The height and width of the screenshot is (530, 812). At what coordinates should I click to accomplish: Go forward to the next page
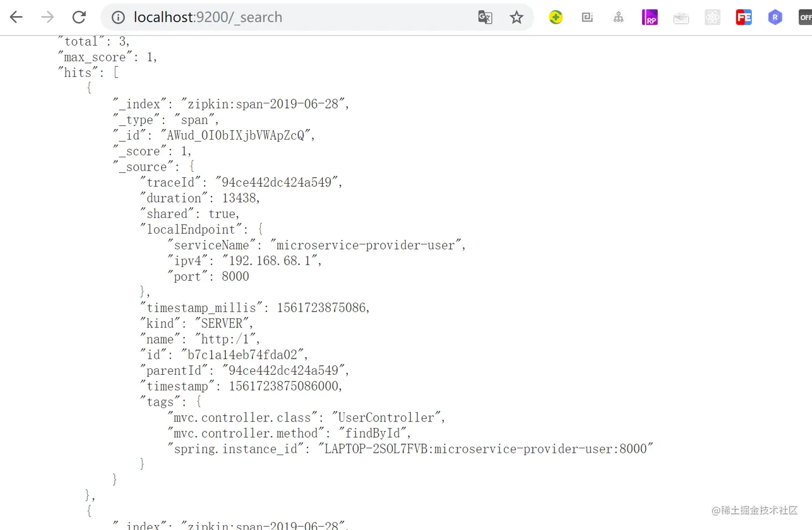coord(48,17)
